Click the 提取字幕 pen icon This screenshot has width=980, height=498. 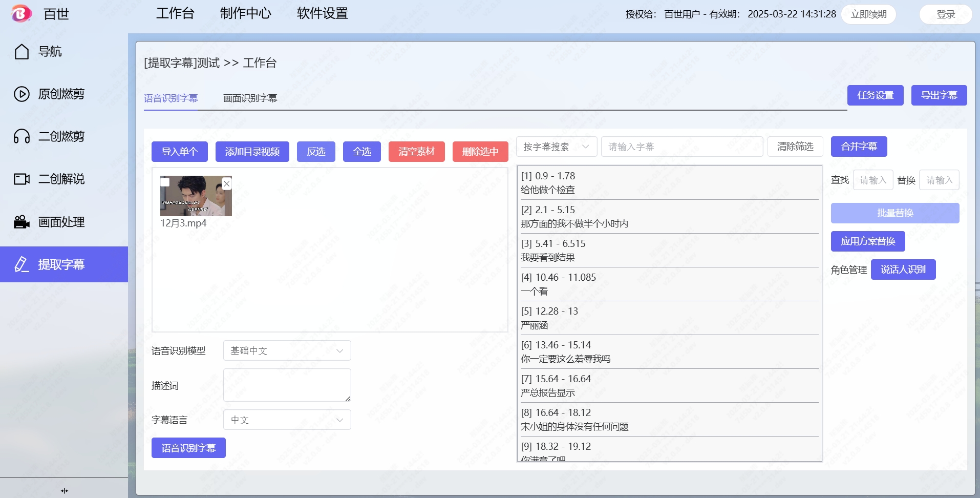[x=22, y=264]
